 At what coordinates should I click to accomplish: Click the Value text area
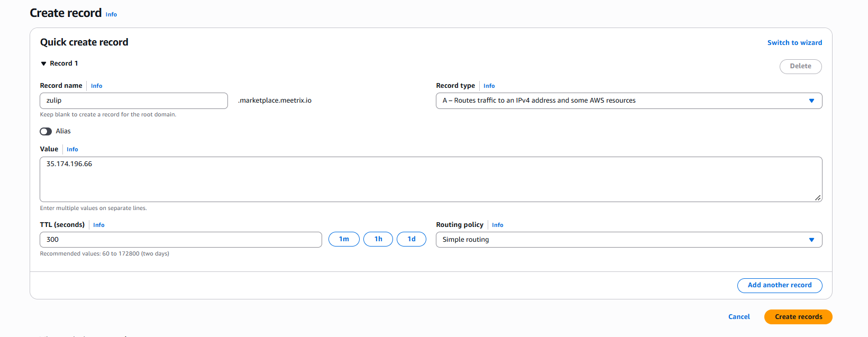tap(431, 179)
